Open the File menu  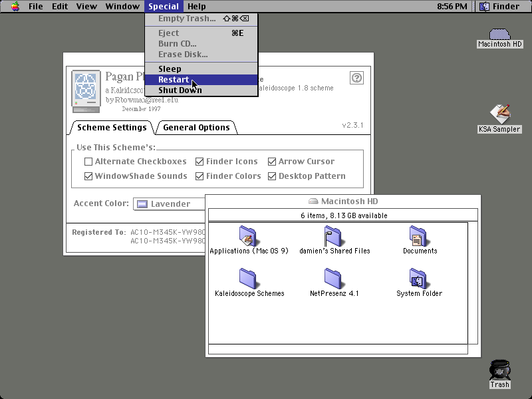tap(36, 6)
